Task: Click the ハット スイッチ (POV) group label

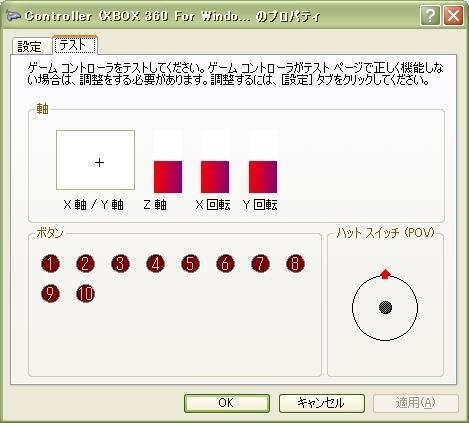Action: [x=386, y=232]
